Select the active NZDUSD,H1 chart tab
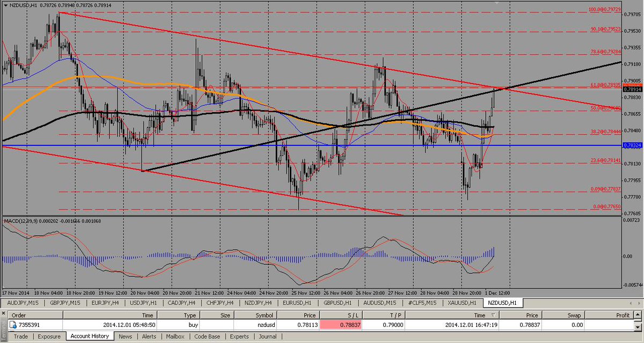 [502, 303]
